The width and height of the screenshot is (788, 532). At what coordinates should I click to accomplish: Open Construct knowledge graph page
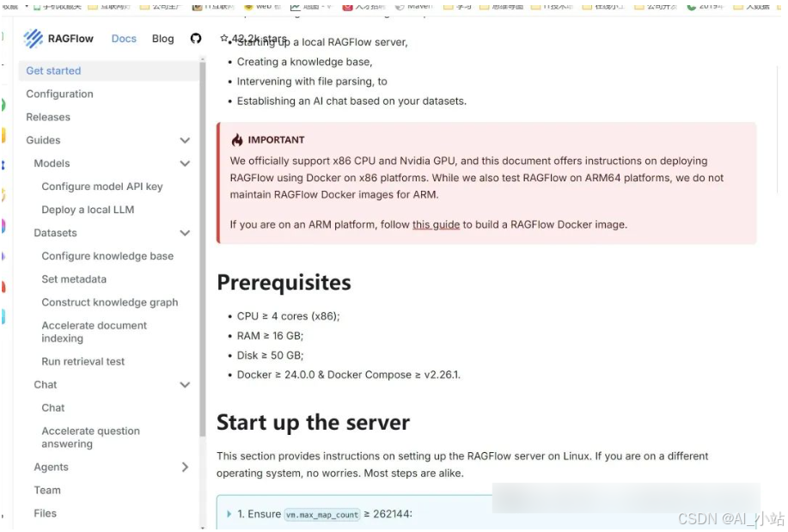(x=109, y=303)
